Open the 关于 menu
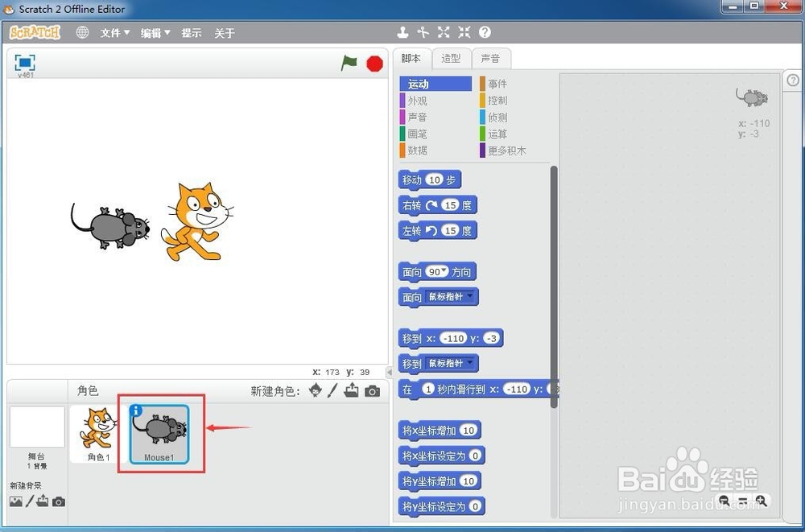The image size is (805, 532). click(x=225, y=33)
